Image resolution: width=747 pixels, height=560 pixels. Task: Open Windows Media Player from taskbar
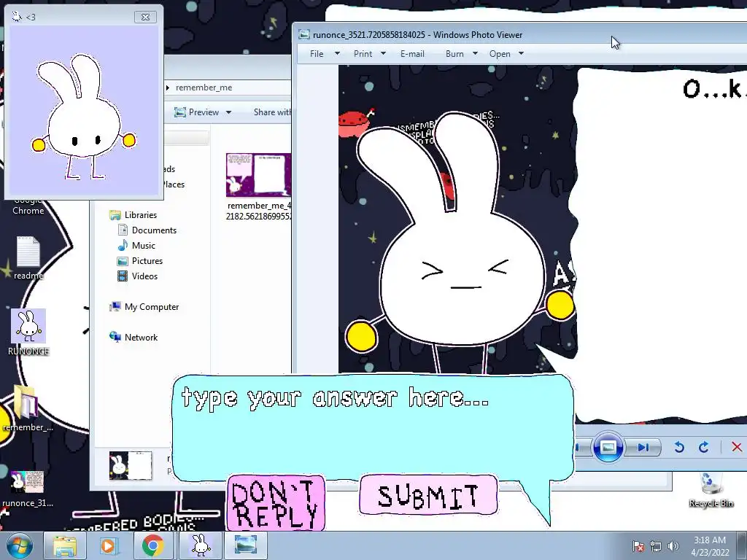[x=109, y=545]
